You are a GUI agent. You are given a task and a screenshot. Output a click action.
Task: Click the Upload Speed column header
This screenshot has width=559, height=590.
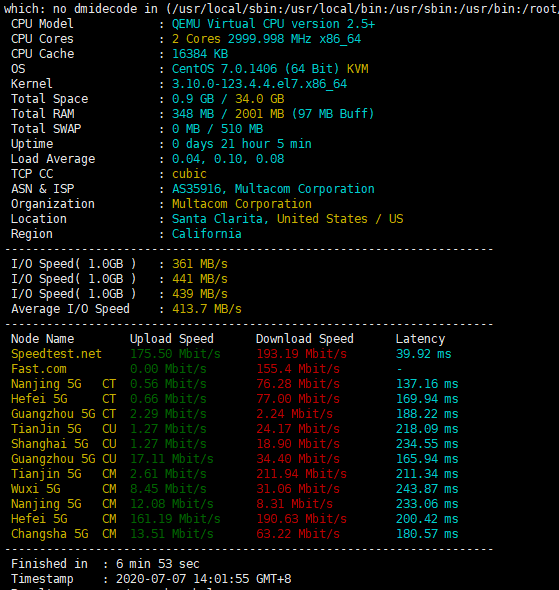pyautogui.click(x=172, y=339)
